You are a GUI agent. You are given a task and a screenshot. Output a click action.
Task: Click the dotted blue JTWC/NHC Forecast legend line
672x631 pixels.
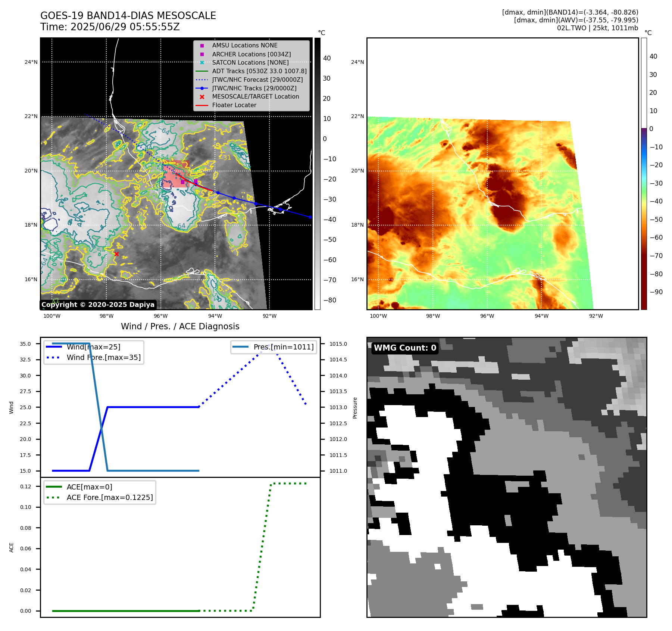pyautogui.click(x=202, y=80)
